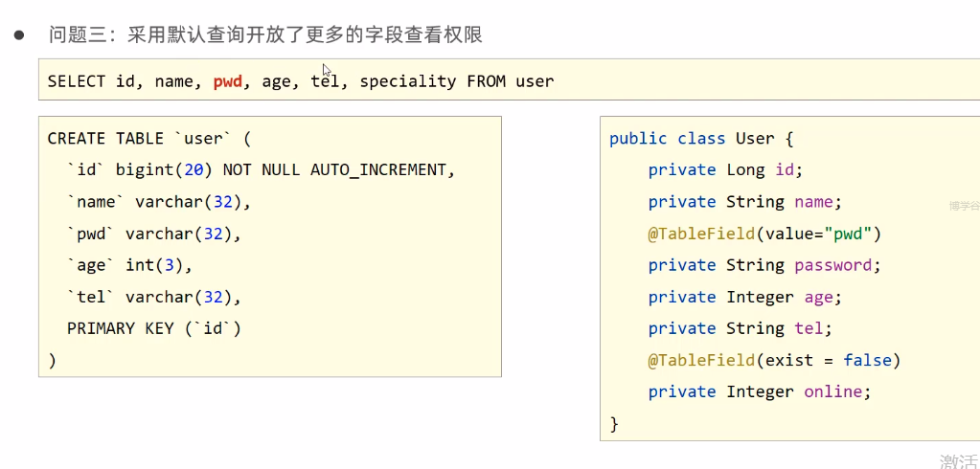The width and height of the screenshot is (980, 469).
Task: Click the `tel` varchar(32) column line
Action: pos(153,297)
